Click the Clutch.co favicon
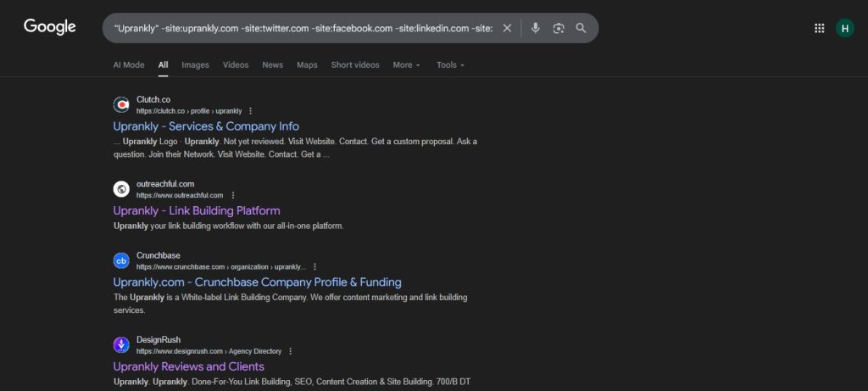 [121, 104]
